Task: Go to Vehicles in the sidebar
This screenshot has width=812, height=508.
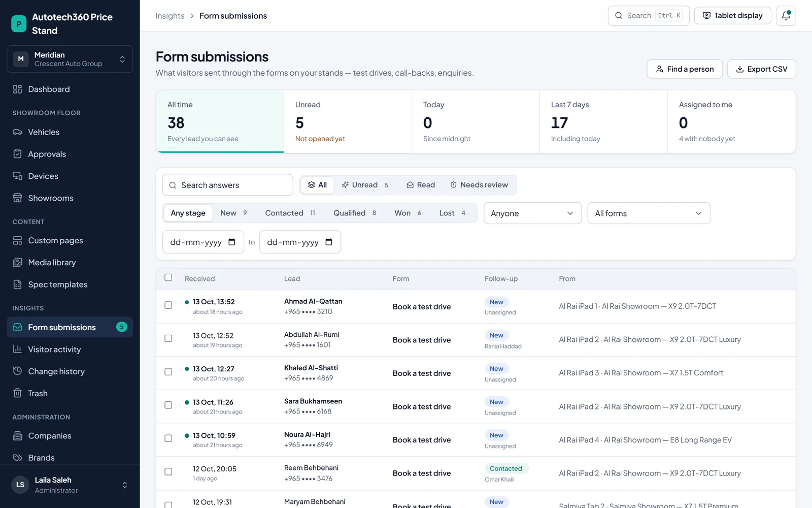Action: 70,132
